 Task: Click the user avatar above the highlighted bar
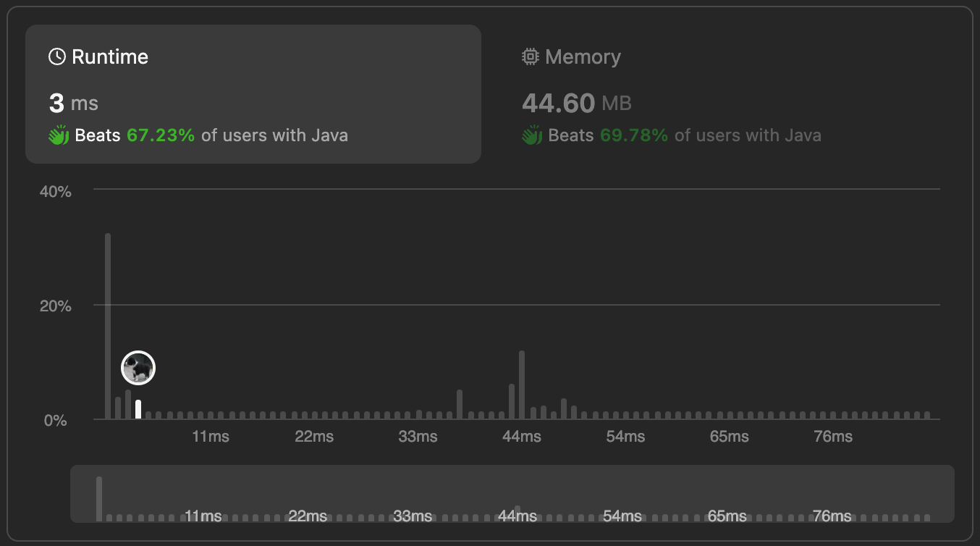tap(138, 368)
